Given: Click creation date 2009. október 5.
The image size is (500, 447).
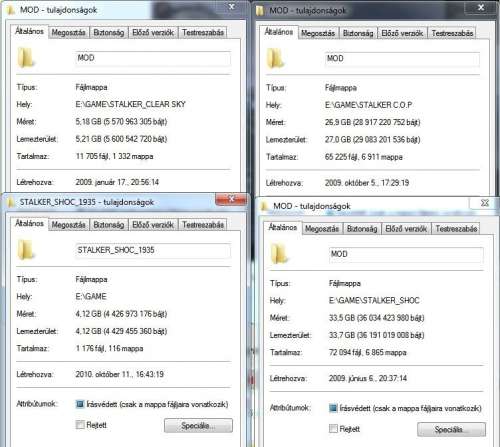Looking at the screenshot, I should (367, 183).
